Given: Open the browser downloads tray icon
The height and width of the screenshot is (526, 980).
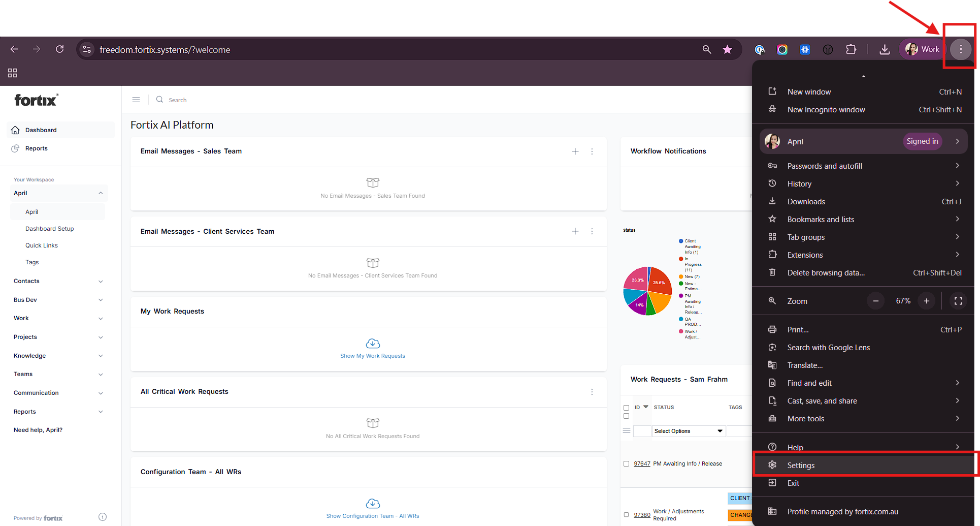Looking at the screenshot, I should coord(885,49).
